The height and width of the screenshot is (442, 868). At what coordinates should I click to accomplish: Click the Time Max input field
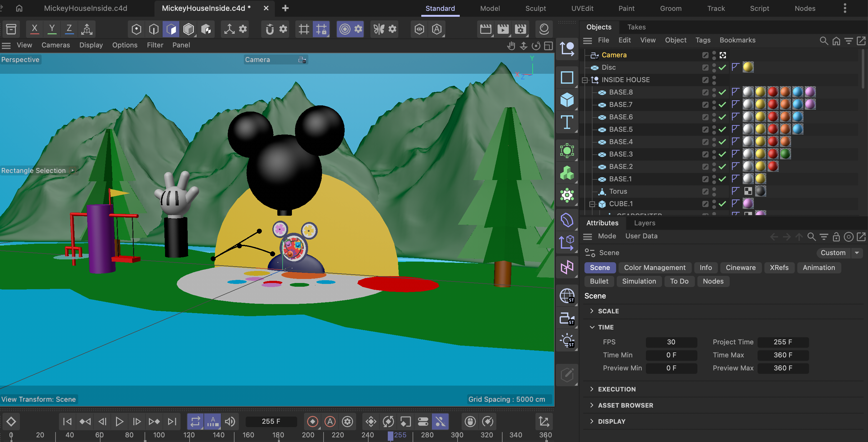[783, 355]
